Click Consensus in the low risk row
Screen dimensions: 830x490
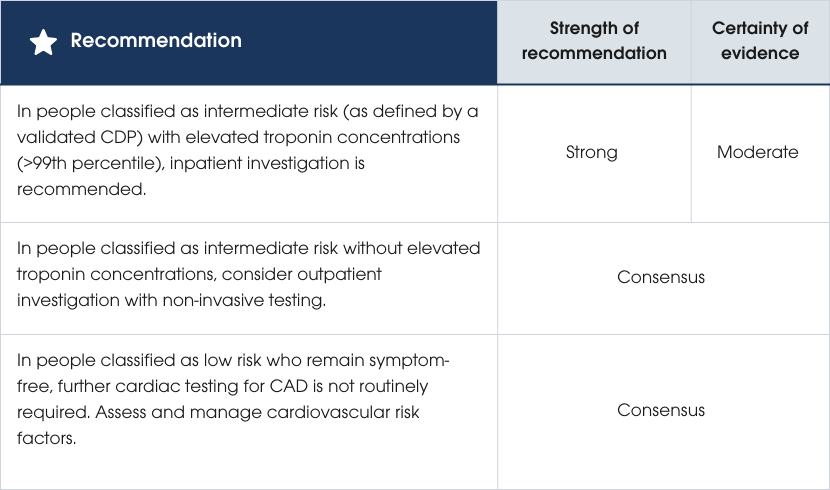[x=661, y=410]
